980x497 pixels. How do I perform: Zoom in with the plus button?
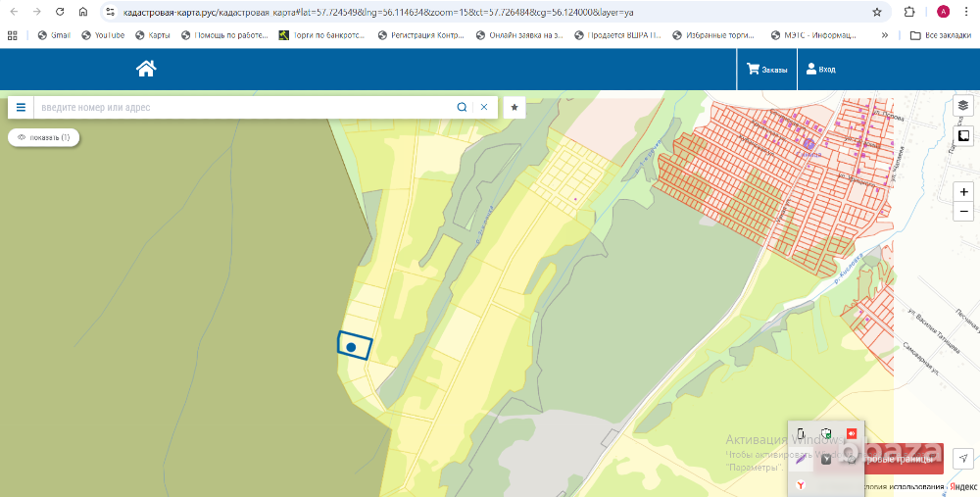[x=964, y=192]
